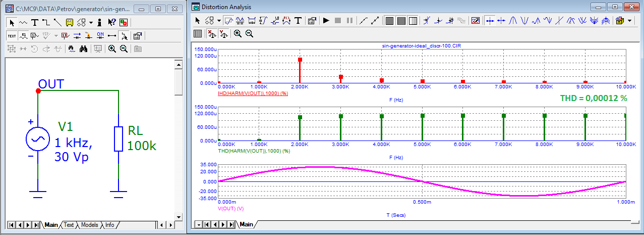Run the analysis with play button
The image size is (644, 235).
(x=326, y=21)
